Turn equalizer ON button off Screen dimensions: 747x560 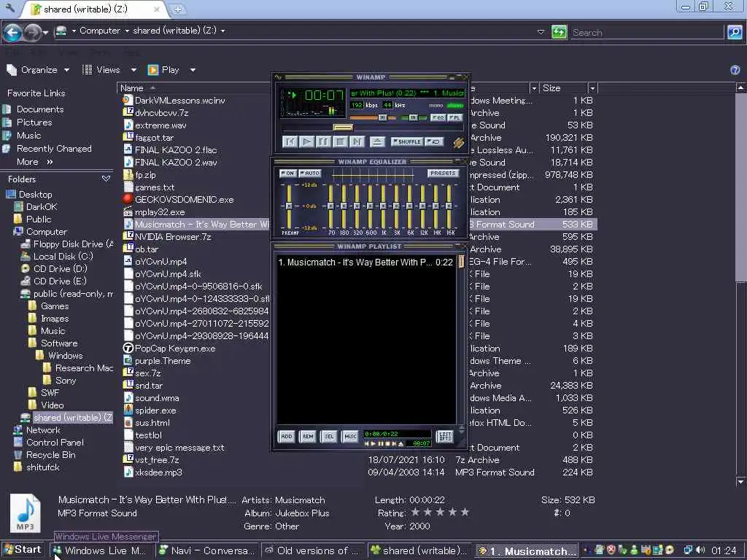pyautogui.click(x=287, y=173)
